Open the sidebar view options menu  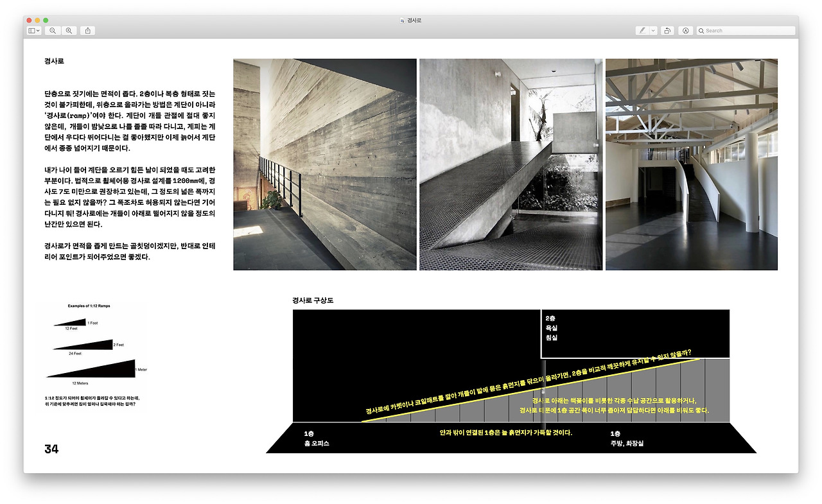click(x=34, y=30)
